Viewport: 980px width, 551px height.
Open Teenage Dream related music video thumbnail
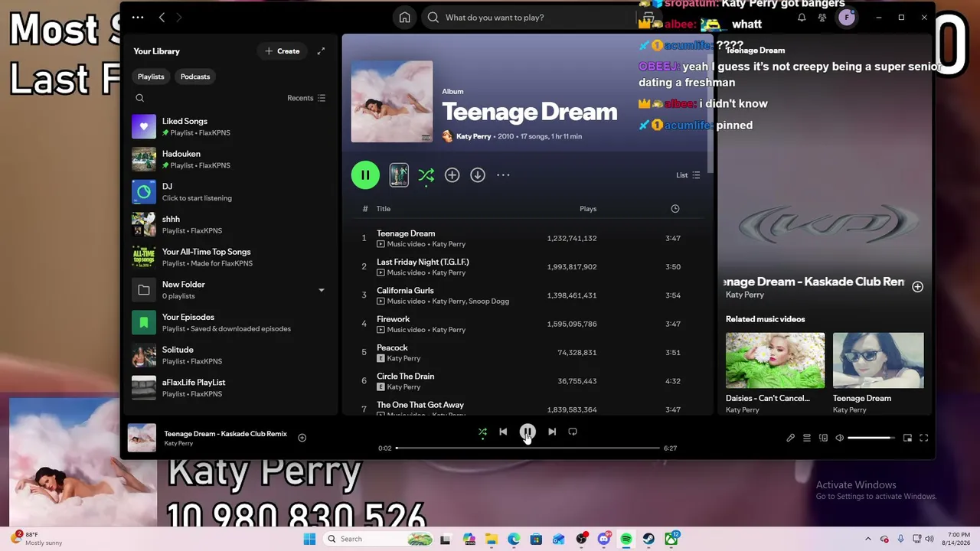pyautogui.click(x=878, y=360)
